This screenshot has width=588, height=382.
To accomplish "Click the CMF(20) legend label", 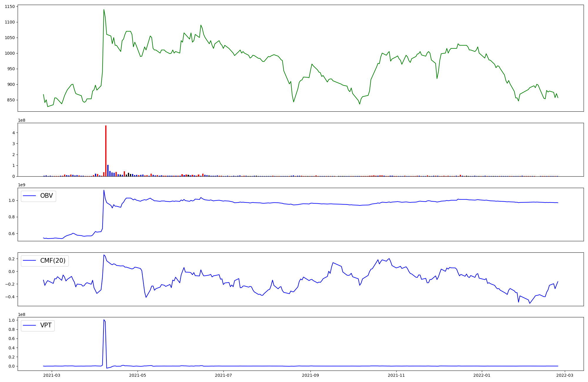I will pos(53,261).
